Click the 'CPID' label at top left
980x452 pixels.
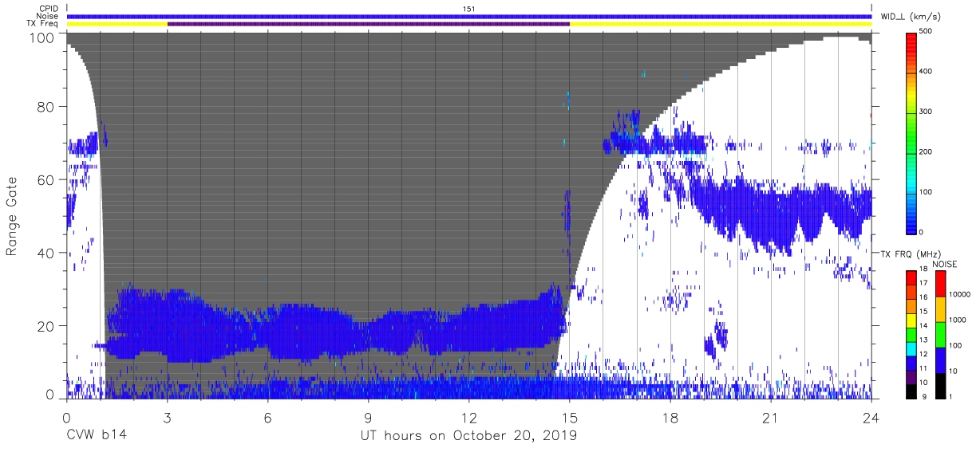[49, 9]
